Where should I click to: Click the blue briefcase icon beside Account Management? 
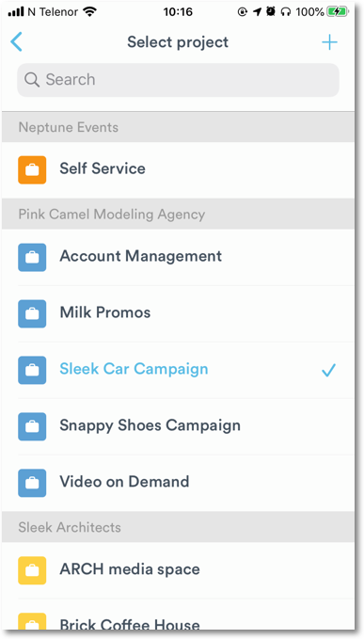point(32,257)
